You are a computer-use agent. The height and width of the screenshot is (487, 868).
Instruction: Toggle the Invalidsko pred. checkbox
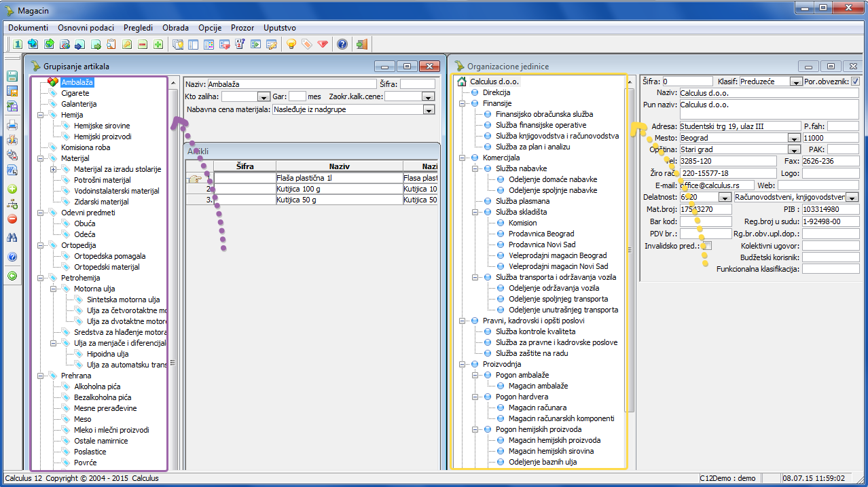point(706,245)
